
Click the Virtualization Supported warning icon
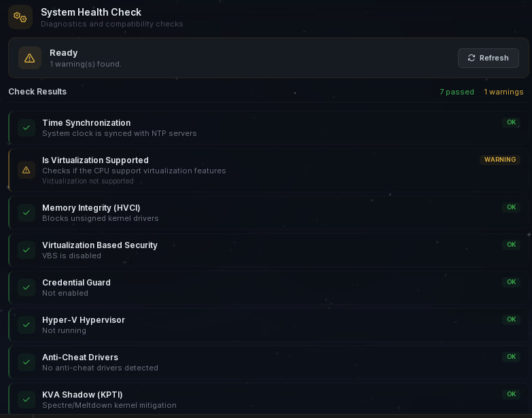[x=26, y=170]
